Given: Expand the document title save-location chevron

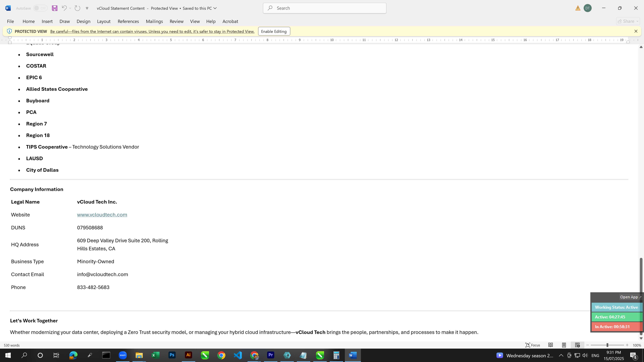Looking at the screenshot, I should point(215,8).
